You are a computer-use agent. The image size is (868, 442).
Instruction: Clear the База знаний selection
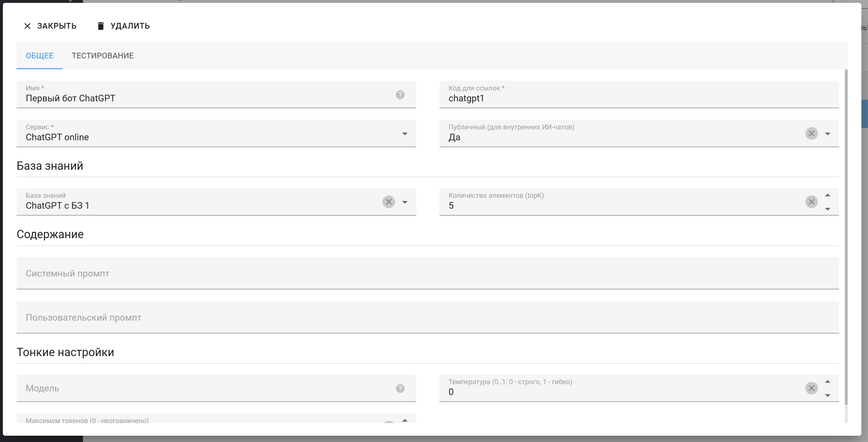(x=389, y=202)
